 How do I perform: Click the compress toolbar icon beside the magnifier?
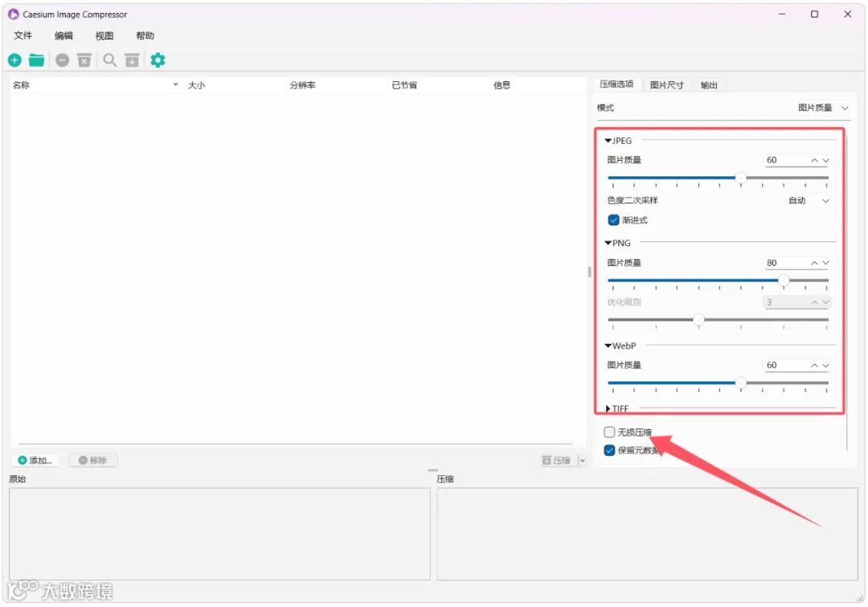[x=132, y=59]
